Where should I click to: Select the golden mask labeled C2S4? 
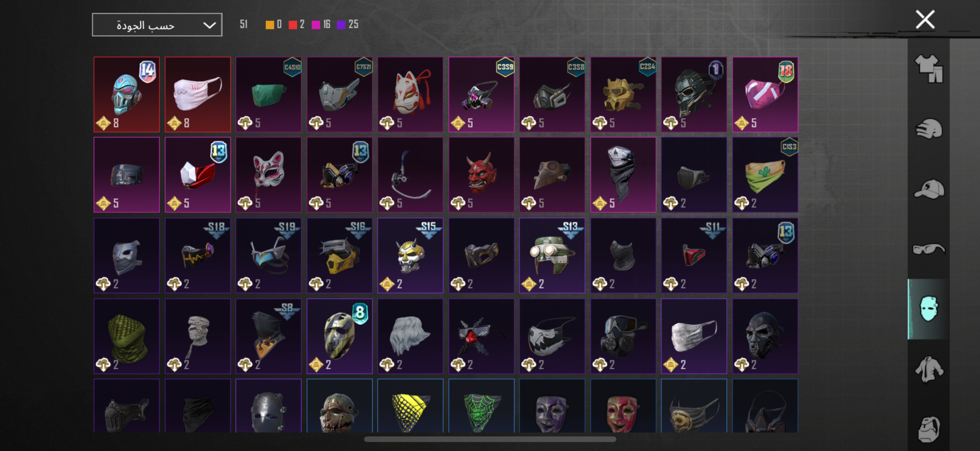pyautogui.click(x=623, y=94)
